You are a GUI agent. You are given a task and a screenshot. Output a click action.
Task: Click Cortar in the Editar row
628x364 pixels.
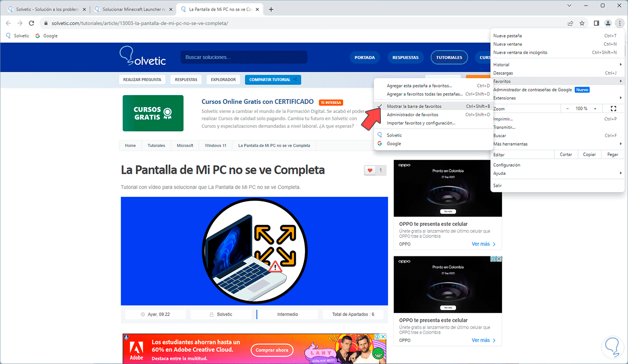click(x=566, y=155)
